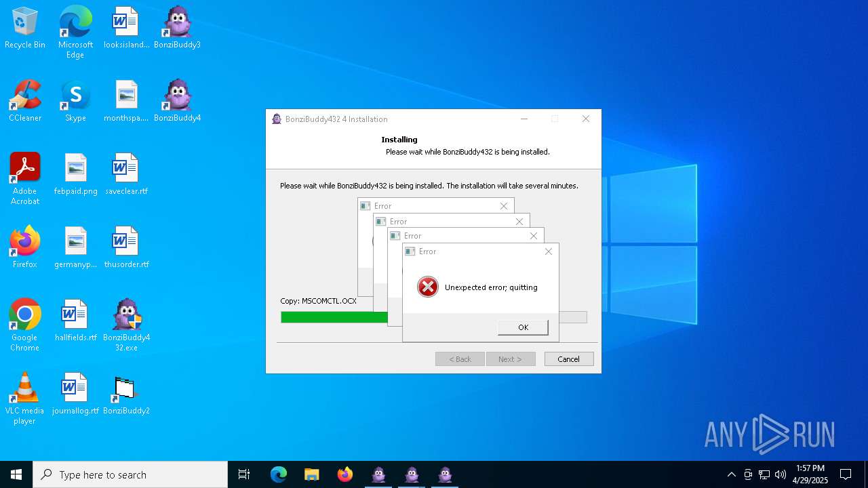
Task: Switch to the first BonziBuddy taskbar window
Action: (x=378, y=474)
